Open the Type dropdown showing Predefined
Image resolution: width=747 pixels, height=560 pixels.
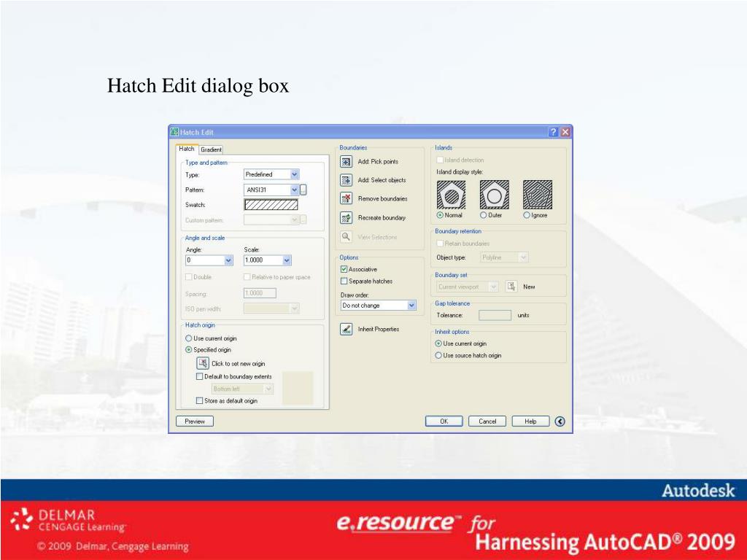pyautogui.click(x=271, y=175)
